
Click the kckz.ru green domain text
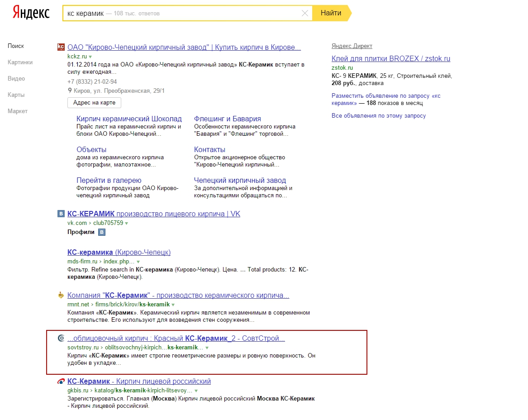(77, 56)
